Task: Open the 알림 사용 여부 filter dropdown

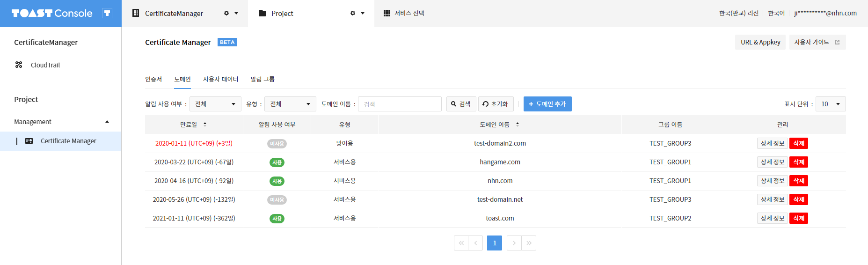Action: (x=215, y=104)
